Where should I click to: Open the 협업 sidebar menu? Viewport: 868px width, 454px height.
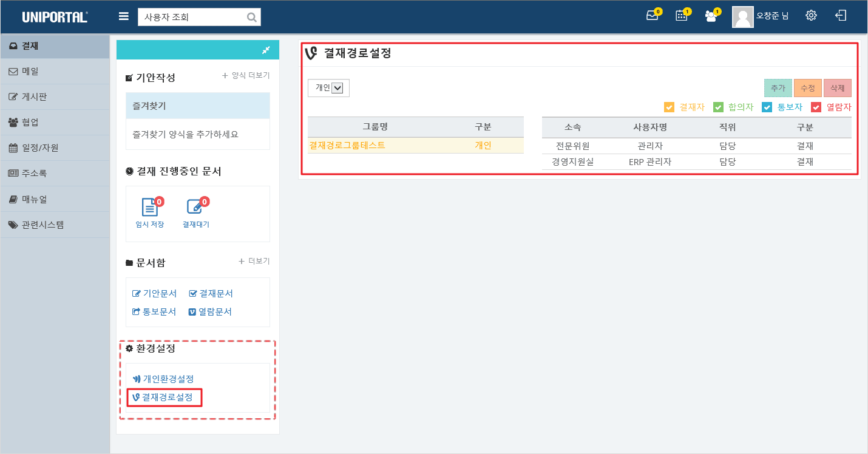55,123
